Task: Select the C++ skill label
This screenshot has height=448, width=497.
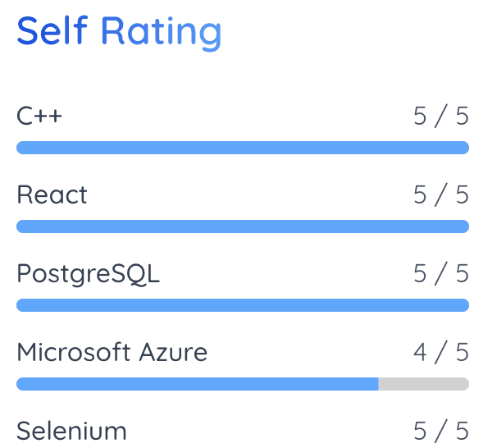Action: tap(39, 116)
